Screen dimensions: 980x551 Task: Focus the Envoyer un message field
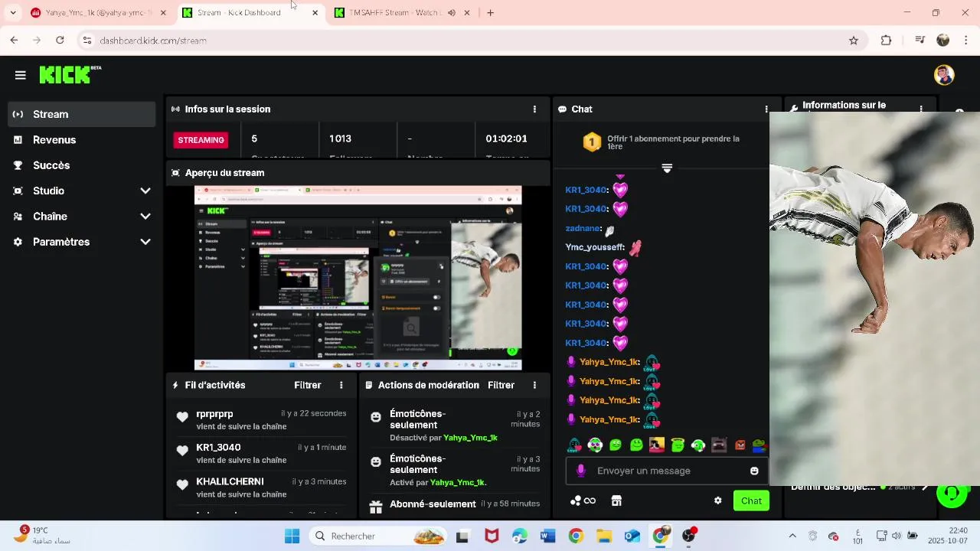pos(667,471)
